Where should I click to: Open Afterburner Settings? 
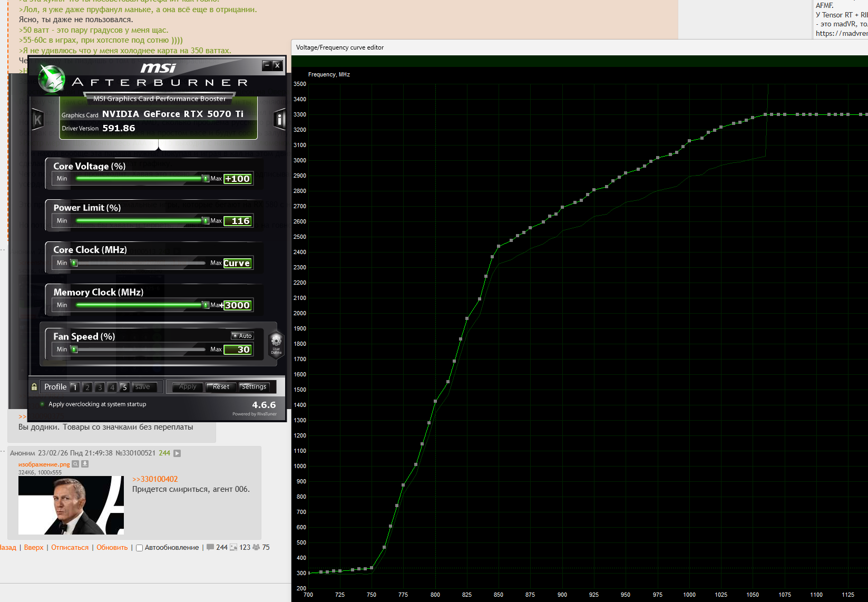(x=254, y=387)
